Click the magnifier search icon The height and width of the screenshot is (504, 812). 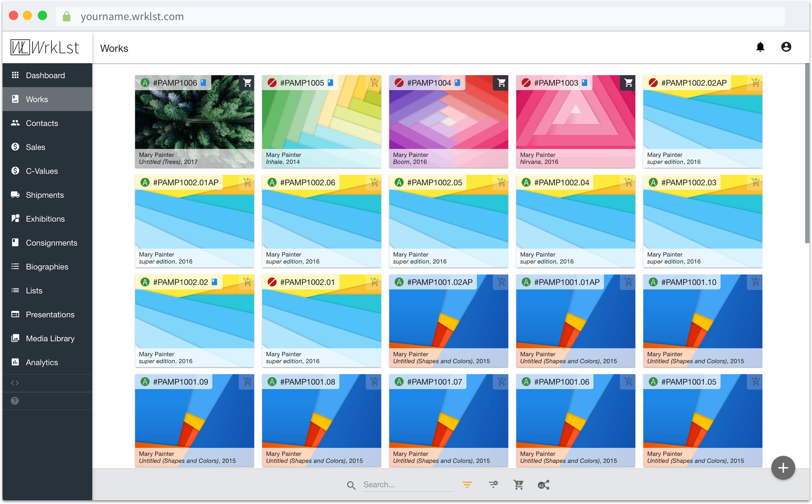click(x=351, y=485)
